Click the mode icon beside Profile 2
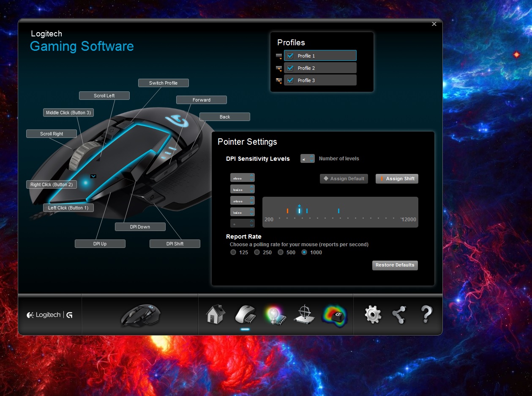532x396 pixels. (279, 68)
